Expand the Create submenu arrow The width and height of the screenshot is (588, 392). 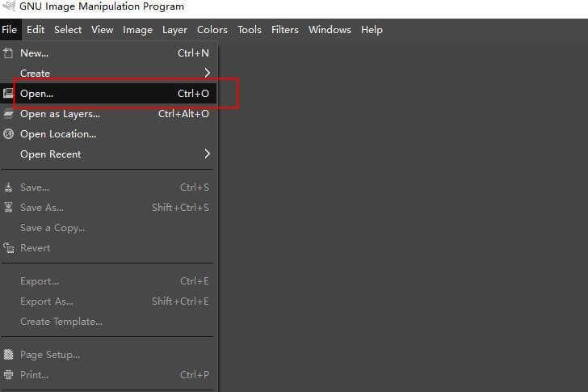pyautogui.click(x=207, y=73)
